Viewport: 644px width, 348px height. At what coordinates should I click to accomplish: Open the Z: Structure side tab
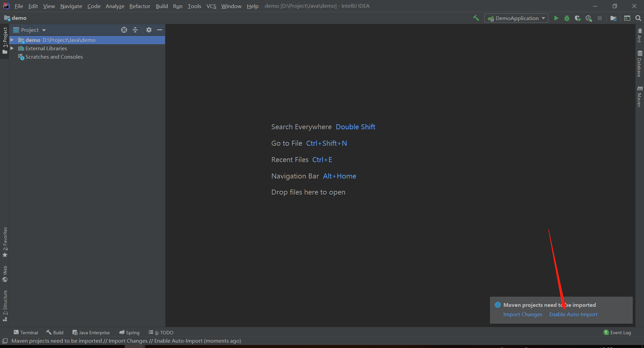tap(5, 305)
